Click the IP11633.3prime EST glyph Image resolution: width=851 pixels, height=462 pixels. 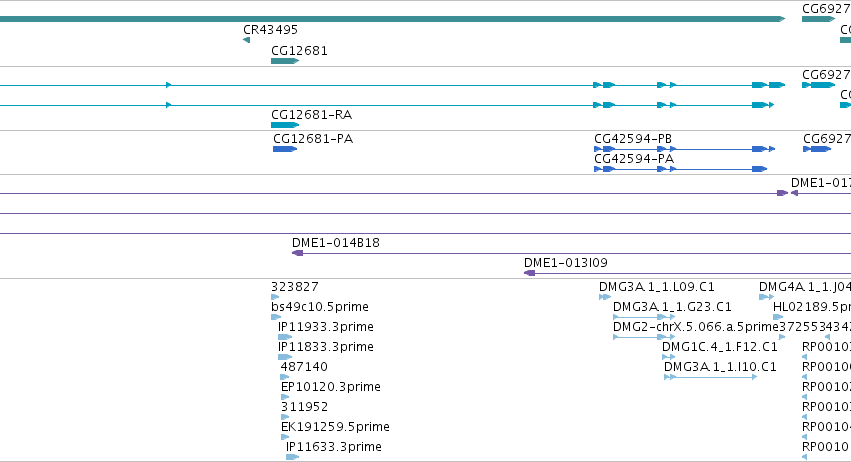click(x=293, y=457)
